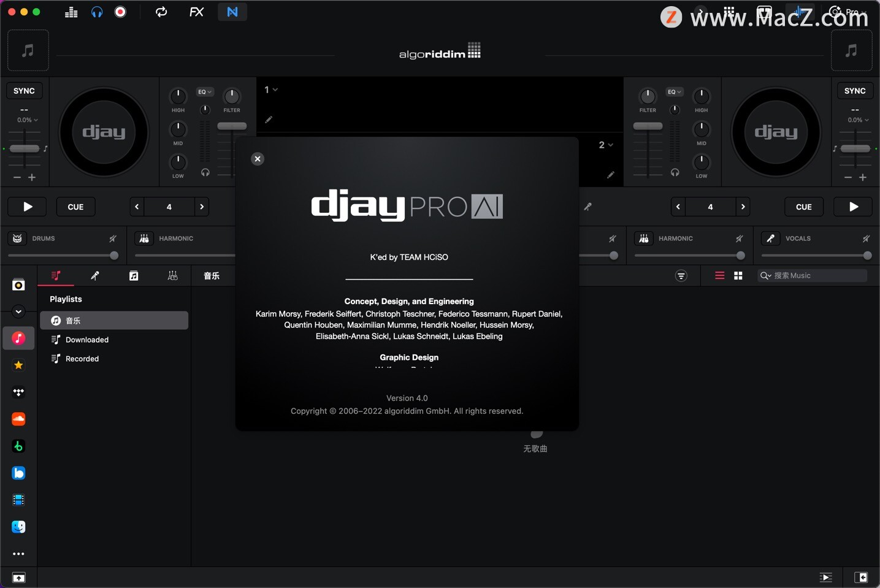Image resolution: width=880 pixels, height=588 pixels.
Task: Click left deck MID EQ knob
Action: 178,129
